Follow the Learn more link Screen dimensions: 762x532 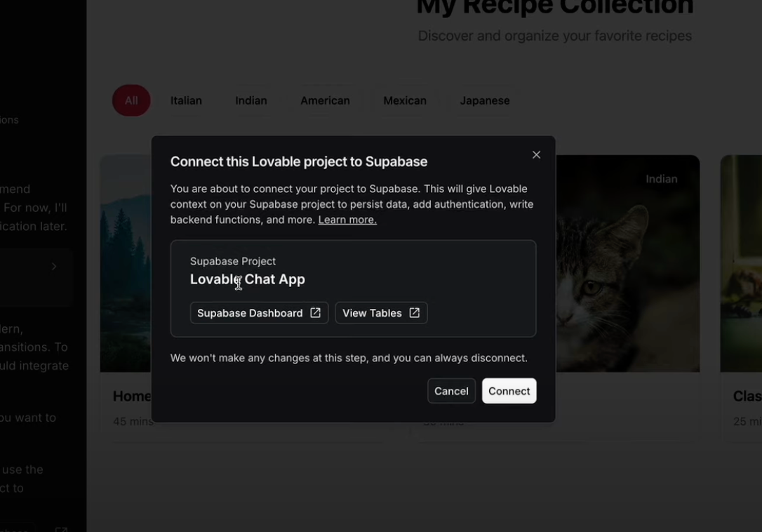click(x=347, y=219)
